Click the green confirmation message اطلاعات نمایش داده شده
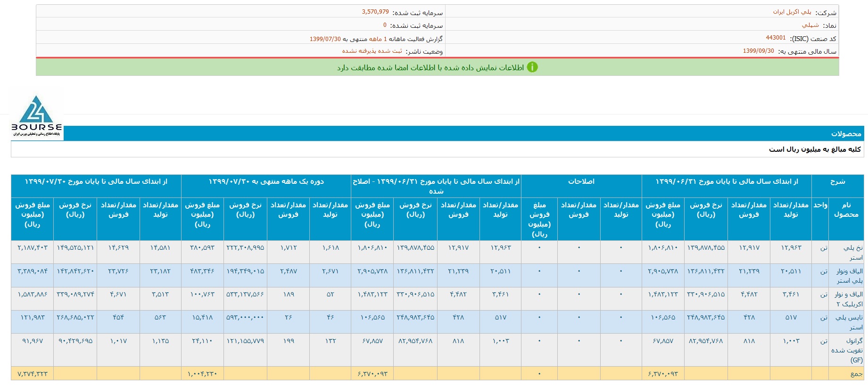 (430, 68)
